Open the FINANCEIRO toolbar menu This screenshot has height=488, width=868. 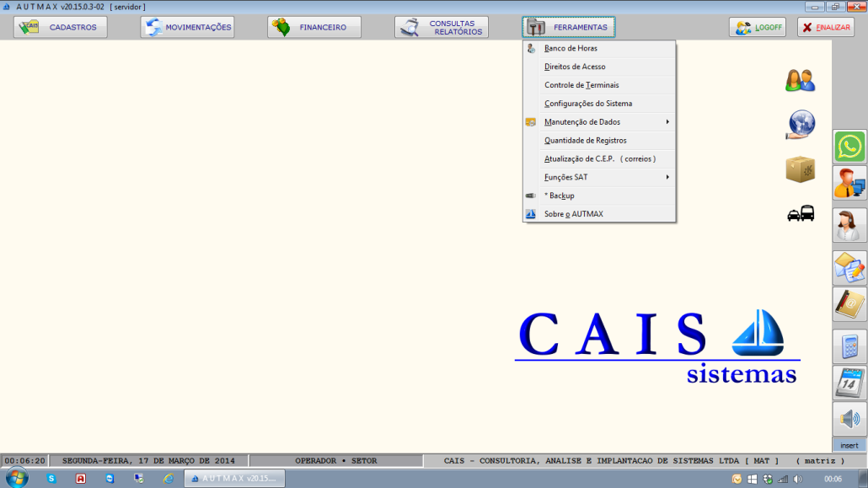point(313,27)
